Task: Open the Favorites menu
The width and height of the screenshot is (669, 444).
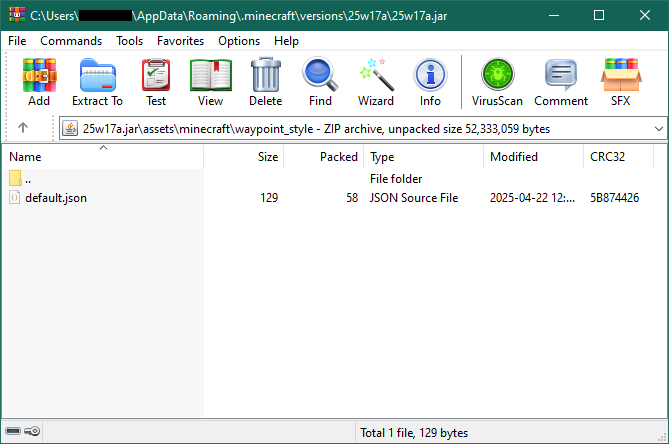Action: (x=180, y=41)
